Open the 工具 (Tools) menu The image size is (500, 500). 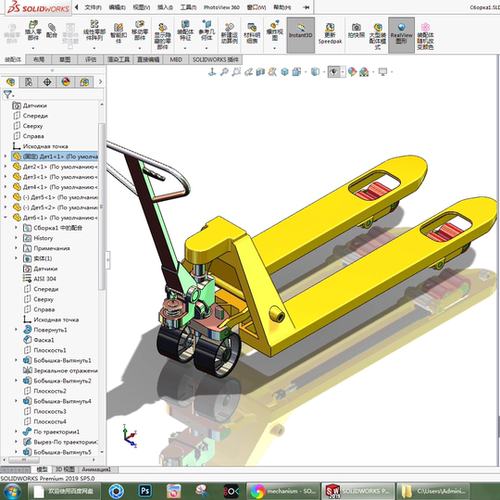click(189, 7)
